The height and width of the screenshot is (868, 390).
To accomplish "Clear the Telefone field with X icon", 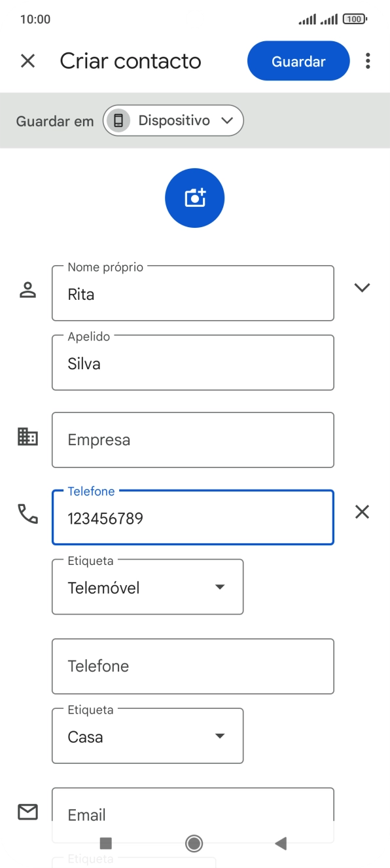I will pos(362,512).
